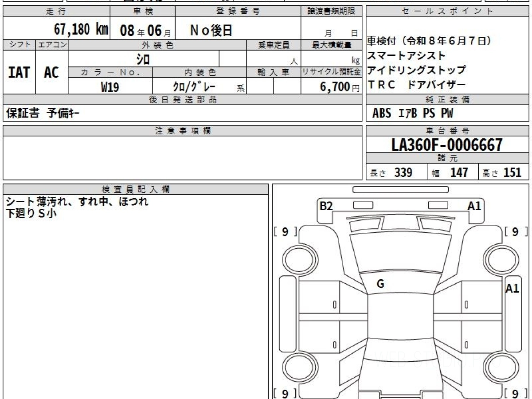The image size is (532, 399).
Task: Click the [9] tire rating beside the B2 mark
Action: 285,231
